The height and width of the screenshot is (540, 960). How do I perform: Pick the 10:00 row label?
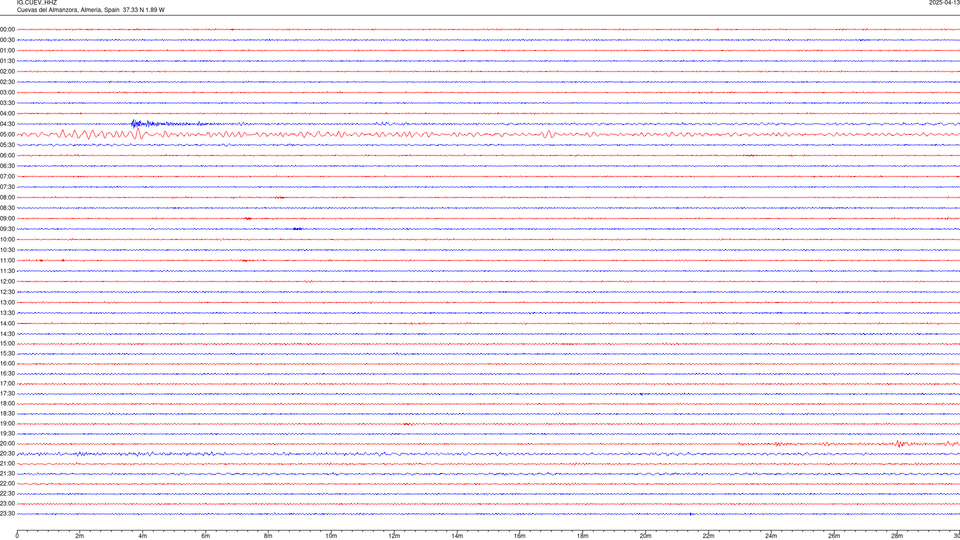(x=7, y=239)
